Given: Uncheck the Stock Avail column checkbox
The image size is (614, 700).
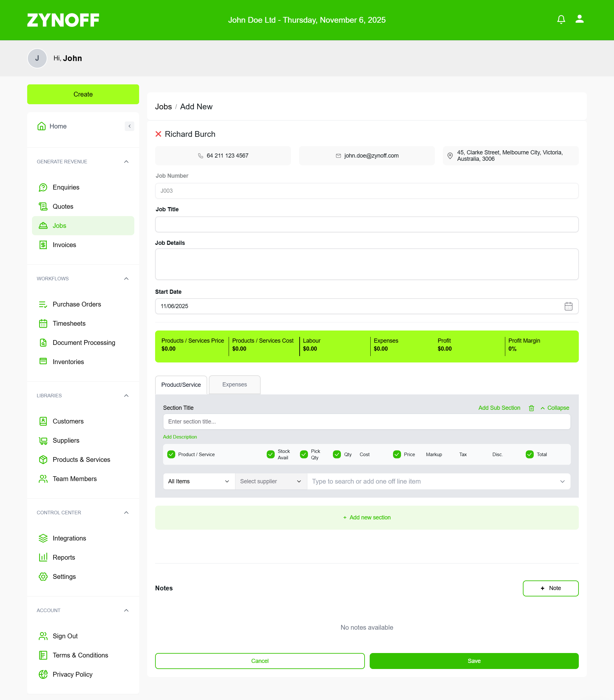Looking at the screenshot, I should (271, 455).
